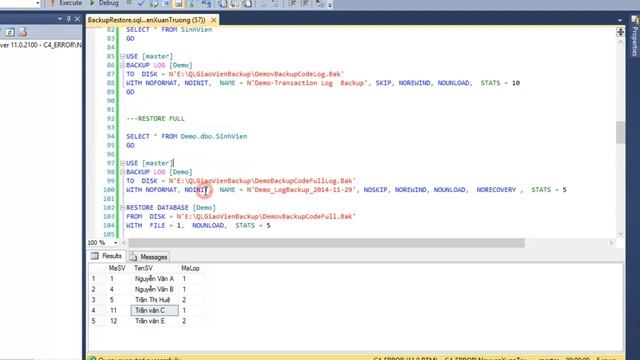Select the Results to Grid icon

[235, 3]
